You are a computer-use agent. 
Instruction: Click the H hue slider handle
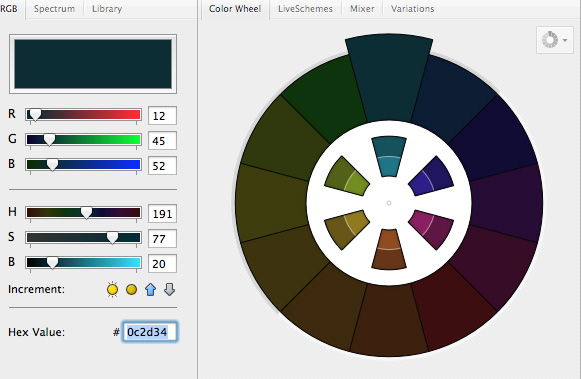click(86, 213)
